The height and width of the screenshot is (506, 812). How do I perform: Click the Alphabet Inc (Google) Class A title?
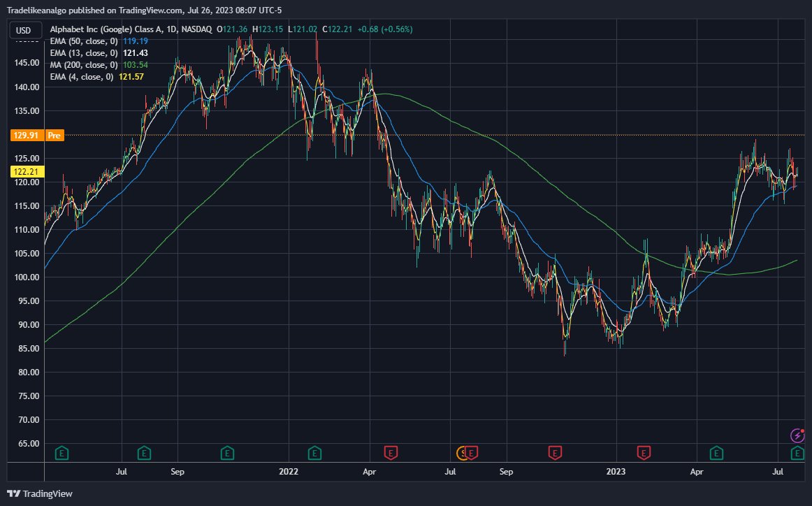click(x=106, y=29)
